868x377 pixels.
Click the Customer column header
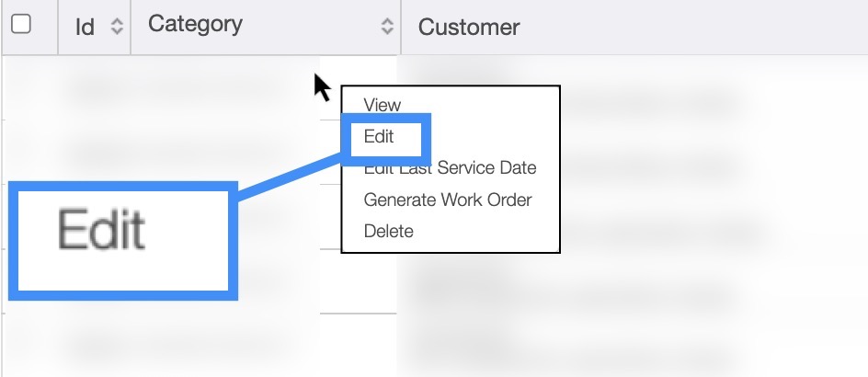click(469, 28)
